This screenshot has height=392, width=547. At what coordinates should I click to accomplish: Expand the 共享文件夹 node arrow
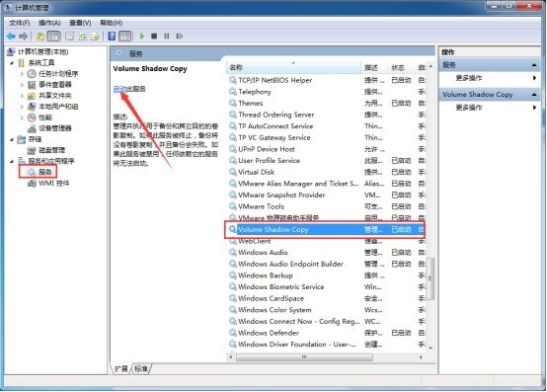(22, 96)
